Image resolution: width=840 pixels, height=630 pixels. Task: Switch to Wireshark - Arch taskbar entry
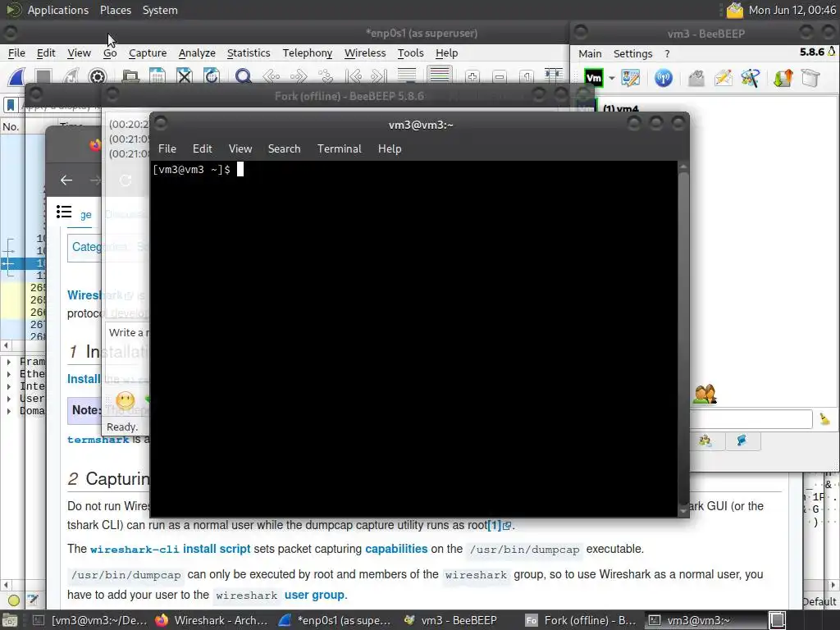click(x=212, y=620)
